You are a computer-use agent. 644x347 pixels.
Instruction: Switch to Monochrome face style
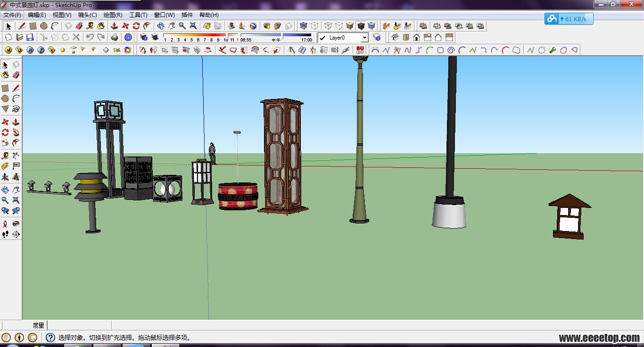(372, 26)
